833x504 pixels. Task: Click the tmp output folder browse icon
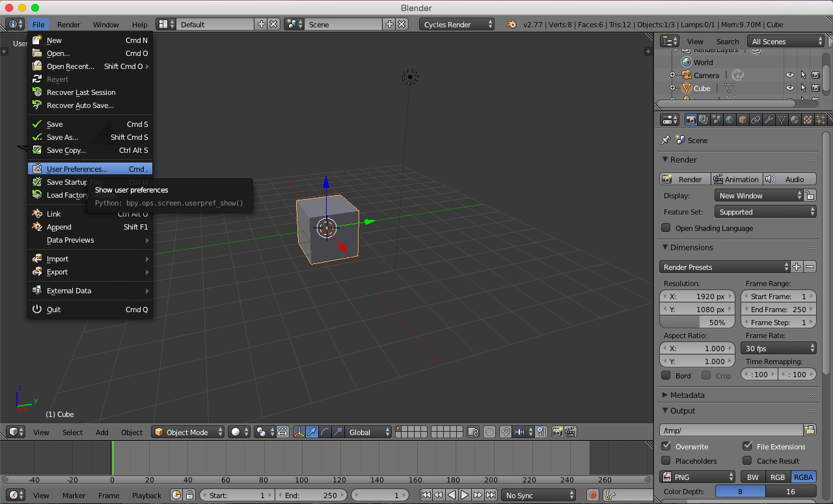(x=810, y=430)
